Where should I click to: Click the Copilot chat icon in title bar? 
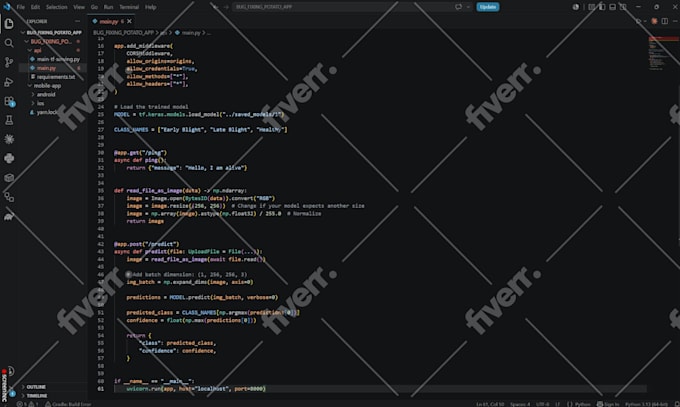(458, 7)
